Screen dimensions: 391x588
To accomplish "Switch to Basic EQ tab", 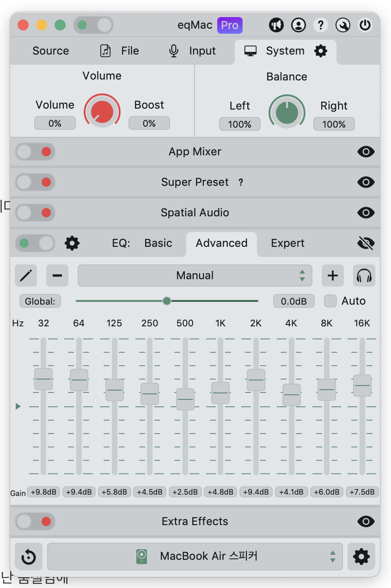I will tap(158, 243).
